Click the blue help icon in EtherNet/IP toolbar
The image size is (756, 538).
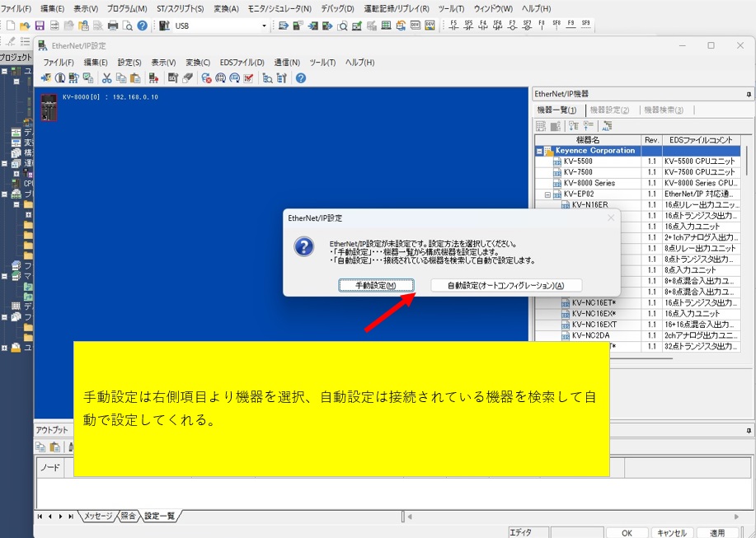(301, 78)
